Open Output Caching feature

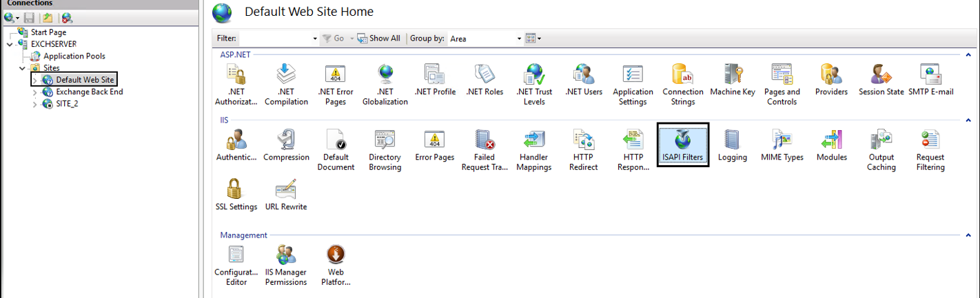pyautogui.click(x=881, y=150)
